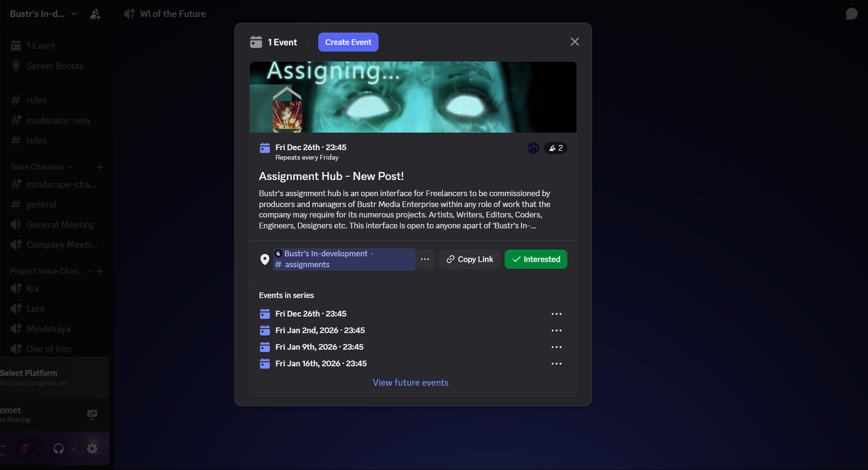Click the Create Event button
Viewport: 868px width, 470px height.
click(x=348, y=42)
